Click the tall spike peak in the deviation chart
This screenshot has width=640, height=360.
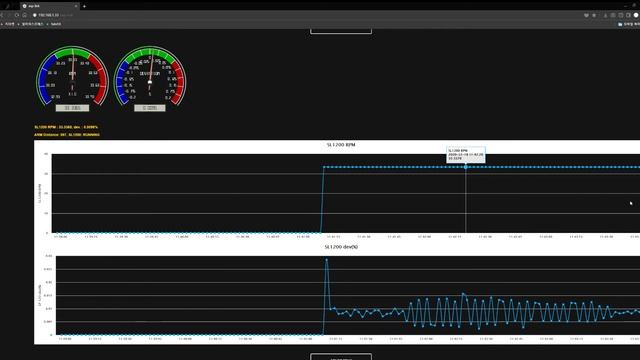pos(326,260)
